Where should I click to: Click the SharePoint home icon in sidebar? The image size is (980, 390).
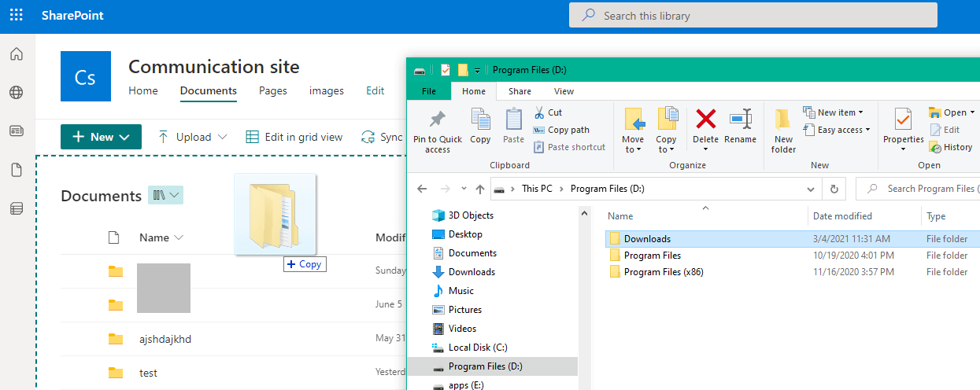(17, 54)
